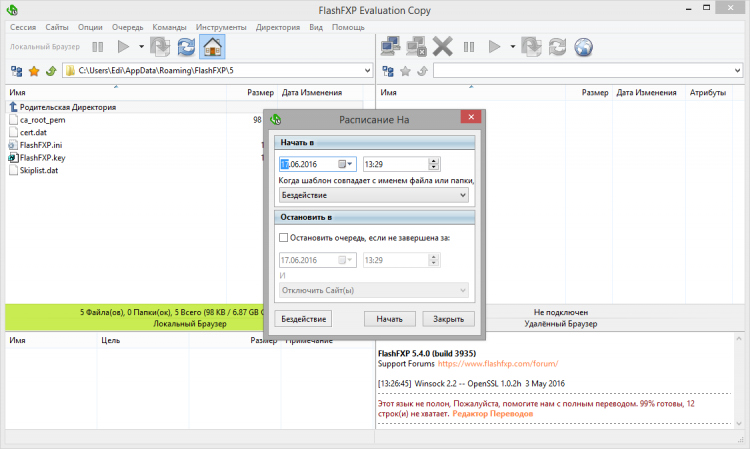Image resolution: width=750 pixels, height=449 pixels.
Task: Click the local home folder icon
Action: (212, 47)
